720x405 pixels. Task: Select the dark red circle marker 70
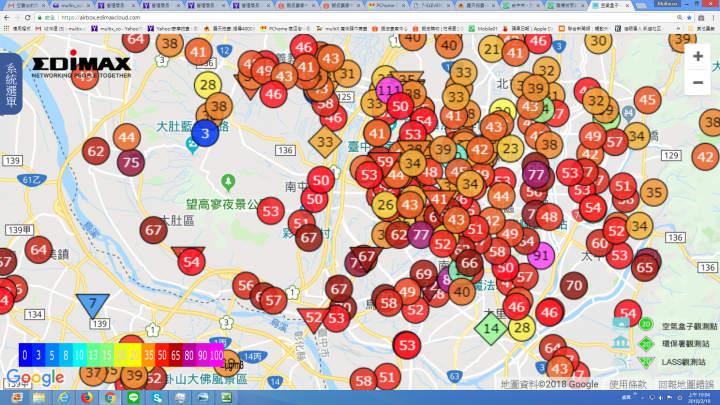point(574,286)
